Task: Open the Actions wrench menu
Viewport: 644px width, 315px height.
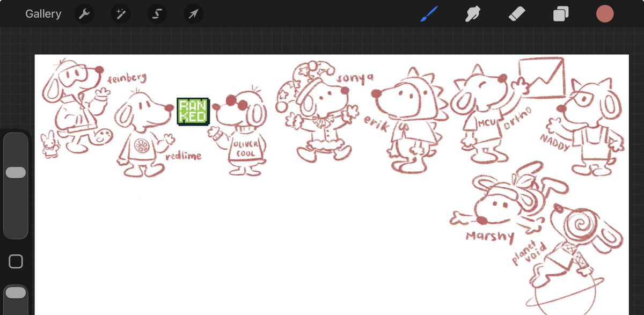Action: tap(84, 14)
